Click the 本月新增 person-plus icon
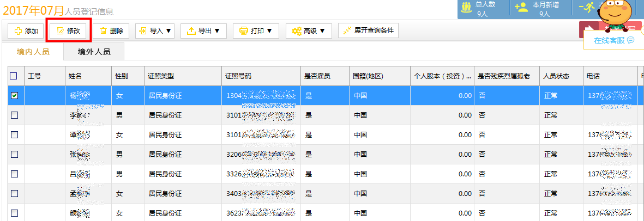This screenshot has height=221, width=644. pos(522,8)
